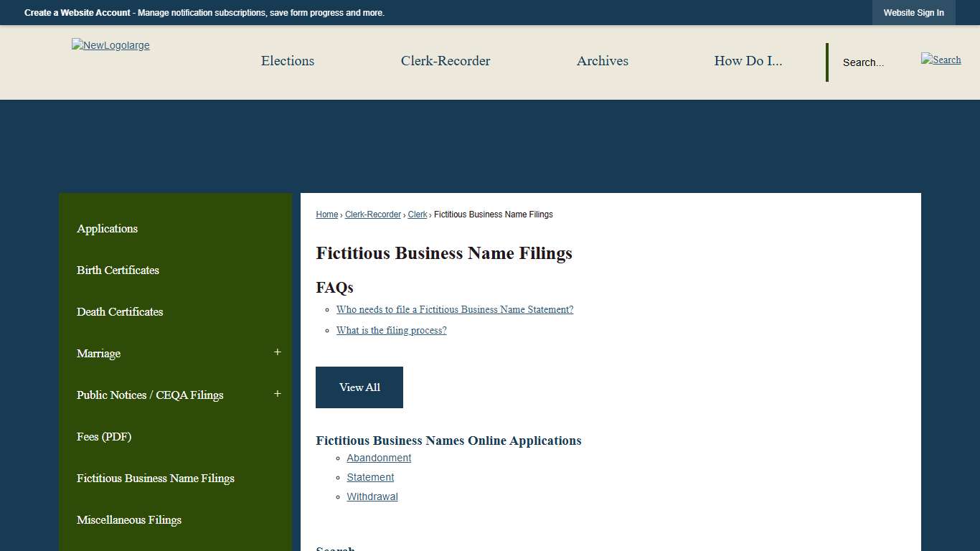Expand Public Notices / CEQA Filings section
Viewport: 980px width, 551px height.
277,394
